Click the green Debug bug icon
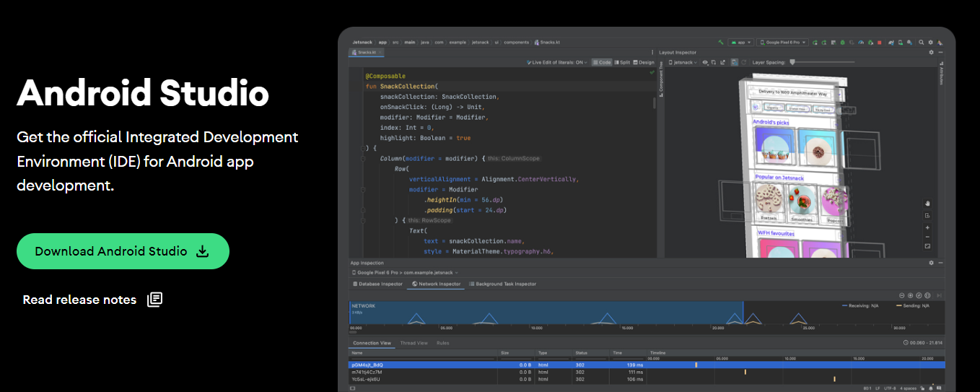 tap(842, 43)
